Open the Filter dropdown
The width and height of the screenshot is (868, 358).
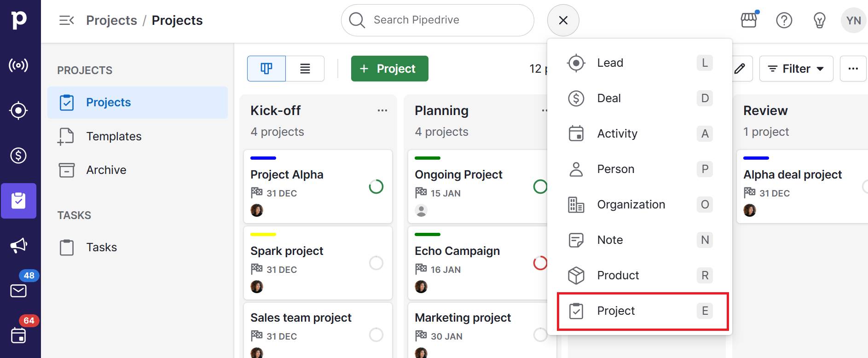796,69
